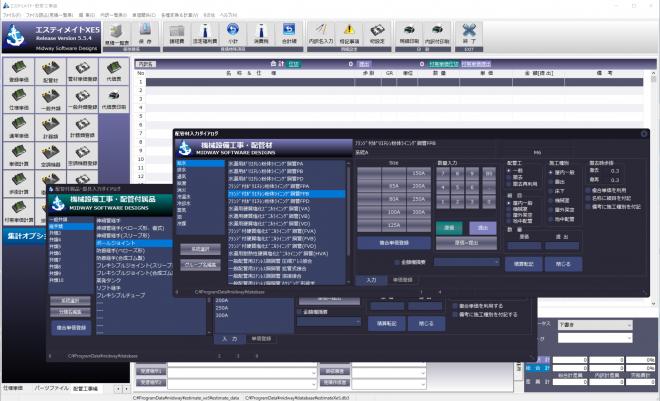Open the 計器類 palette icon
Image resolution: width=660 pixels, height=401 pixels.
(x=51, y=127)
